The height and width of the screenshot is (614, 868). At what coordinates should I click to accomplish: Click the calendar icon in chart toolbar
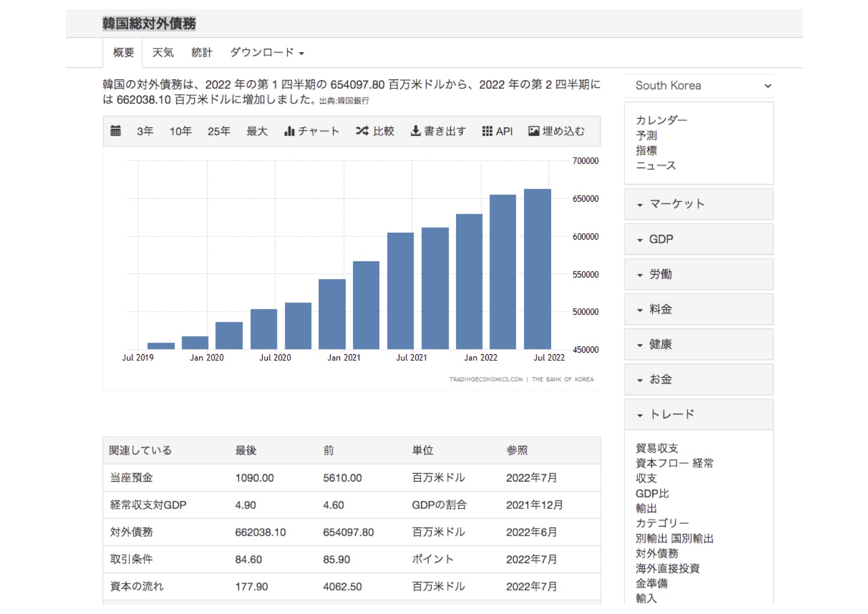[115, 131]
